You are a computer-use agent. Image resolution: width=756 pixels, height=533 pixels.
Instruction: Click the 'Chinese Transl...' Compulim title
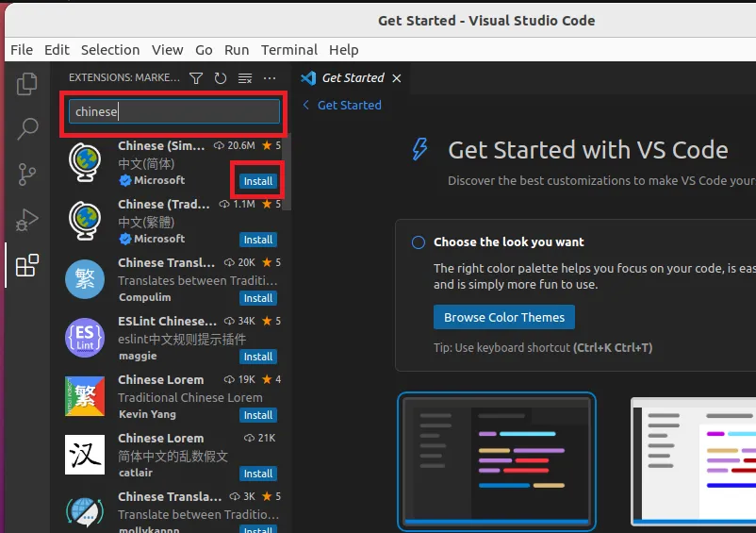tap(166, 262)
